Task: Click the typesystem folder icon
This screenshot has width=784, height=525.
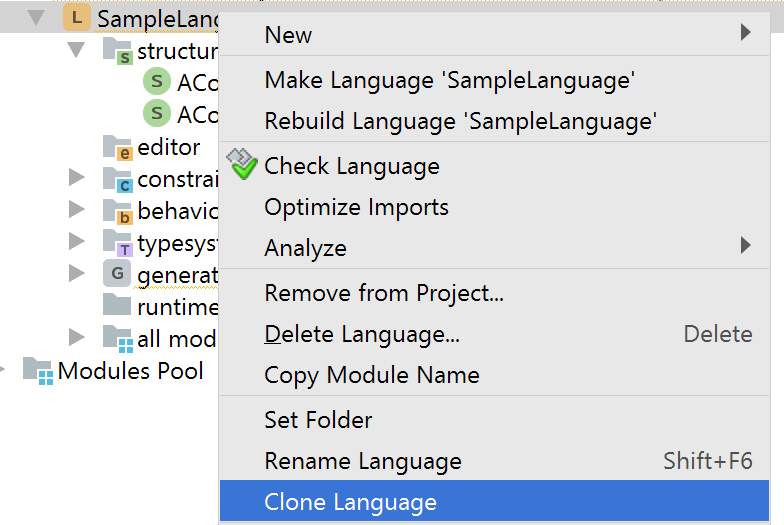Action: [x=118, y=243]
